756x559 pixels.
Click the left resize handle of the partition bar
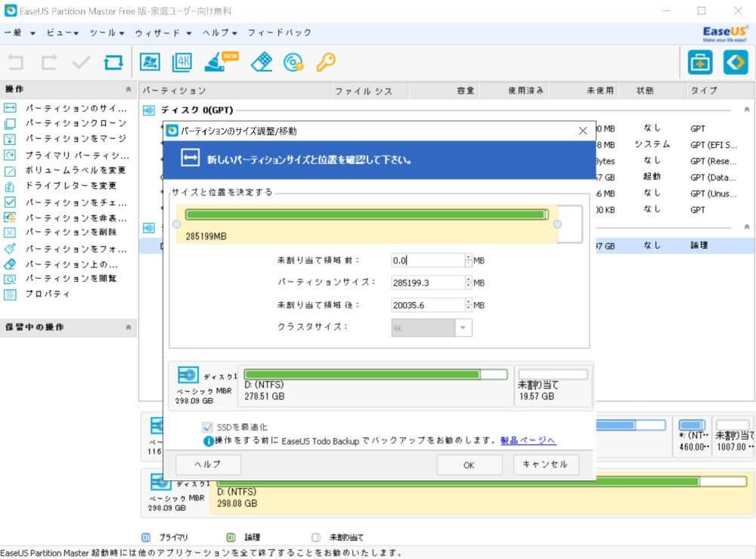point(176,224)
